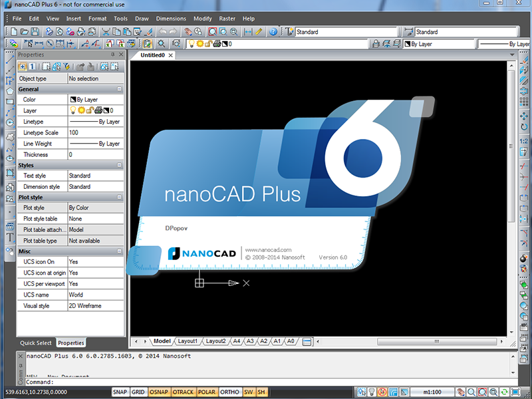Select the Move tool in right modify toolbar
The width and height of the screenshot is (532, 399).
(524, 116)
